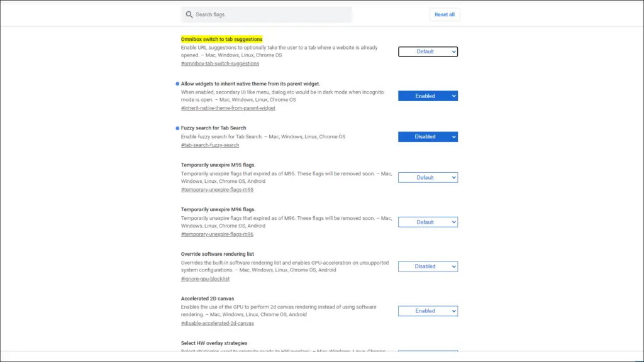The height and width of the screenshot is (362, 644).
Task: Click the highlighted Omnibox switch to tab suggestions title
Action: tap(221, 40)
